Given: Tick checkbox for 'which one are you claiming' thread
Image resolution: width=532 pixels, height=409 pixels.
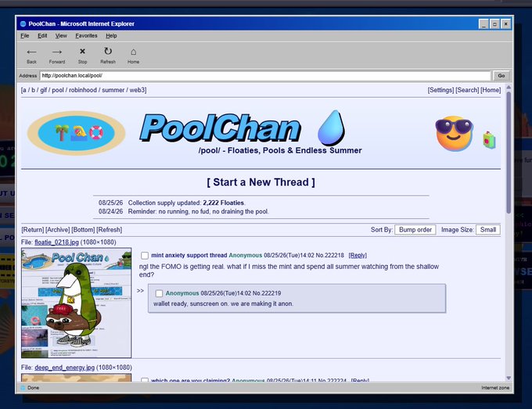Looking at the screenshot, I should pyautogui.click(x=145, y=380).
